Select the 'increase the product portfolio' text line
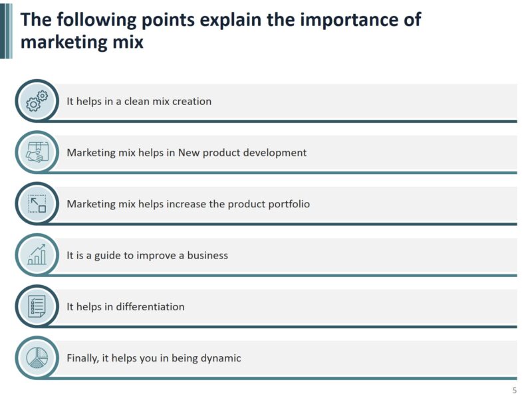 click(x=188, y=204)
